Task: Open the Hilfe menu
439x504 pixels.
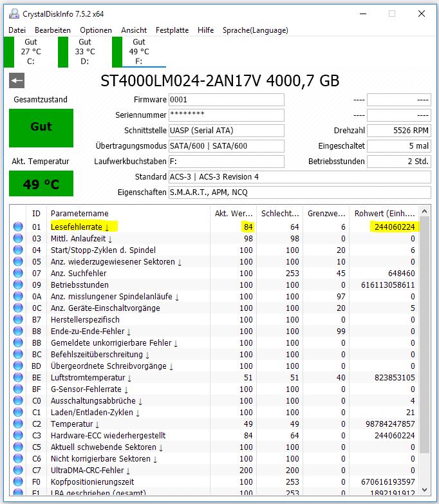Action: pos(206,30)
